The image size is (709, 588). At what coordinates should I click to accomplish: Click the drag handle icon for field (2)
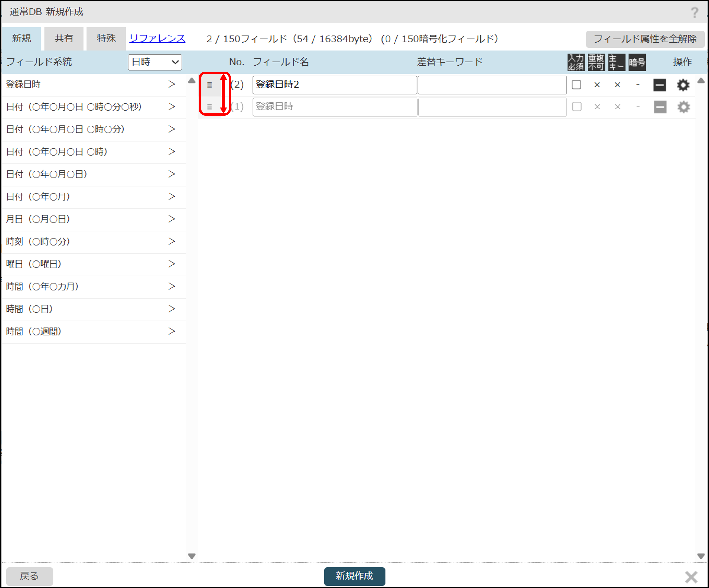coord(210,85)
